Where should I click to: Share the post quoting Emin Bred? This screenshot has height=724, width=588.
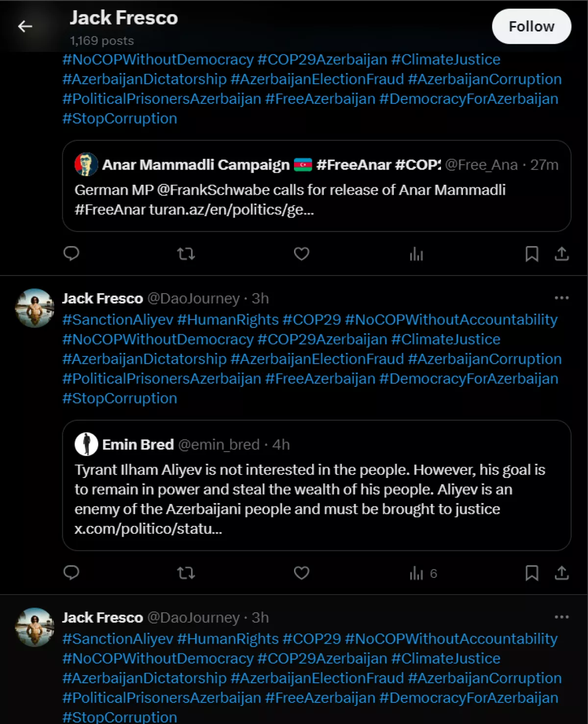pyautogui.click(x=562, y=573)
